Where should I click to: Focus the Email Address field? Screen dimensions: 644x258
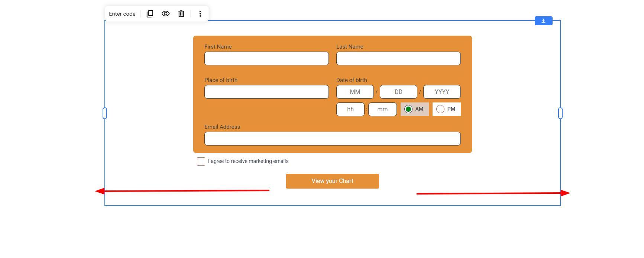tap(332, 139)
